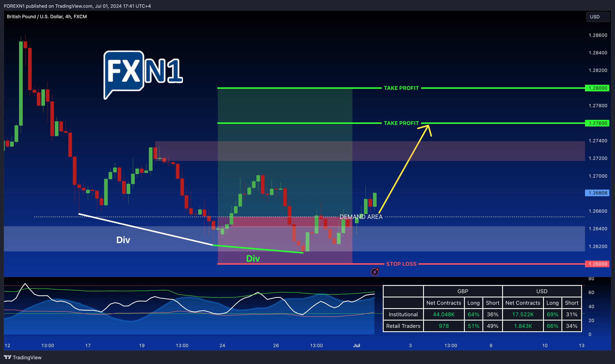Click the TradingView logo at bottom

[x=22, y=357]
